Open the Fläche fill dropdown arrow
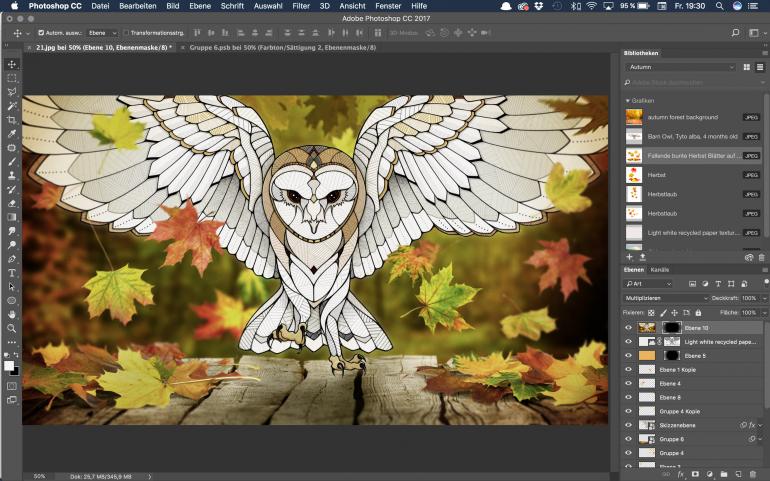The height and width of the screenshot is (481, 770). click(x=764, y=312)
